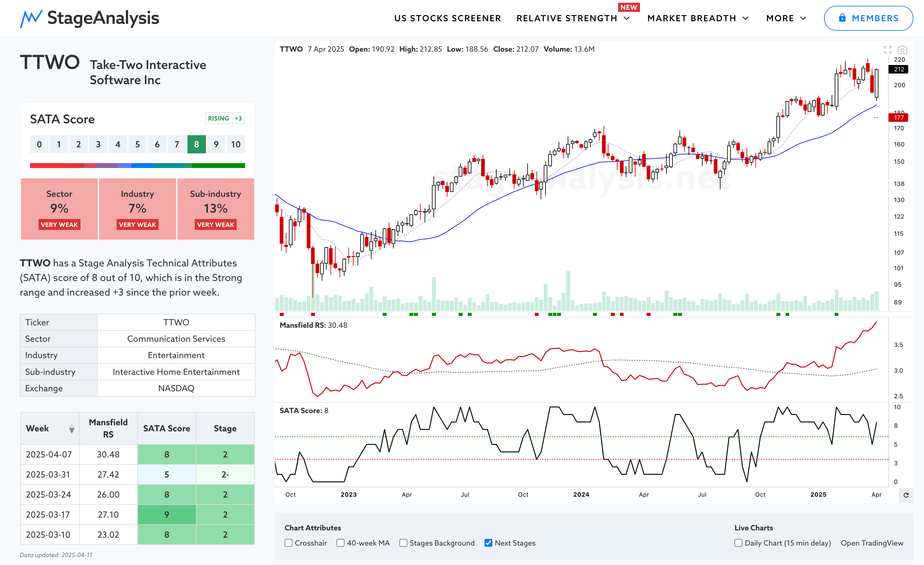Enable Daily Chart 15 min delay checkbox
This screenshot has width=924, height=565.
coord(738,543)
